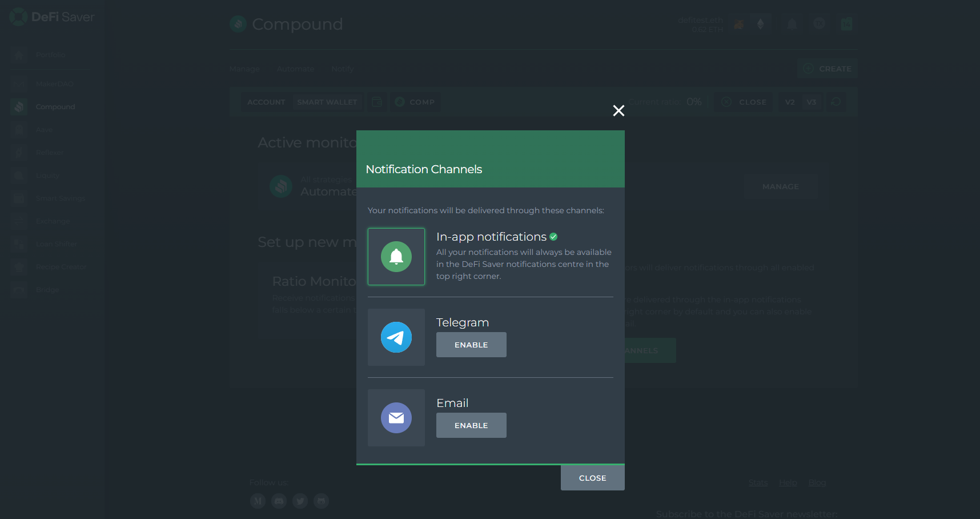Screen dimensions: 980x519
Task: Enable Email notifications
Action: 471,425
